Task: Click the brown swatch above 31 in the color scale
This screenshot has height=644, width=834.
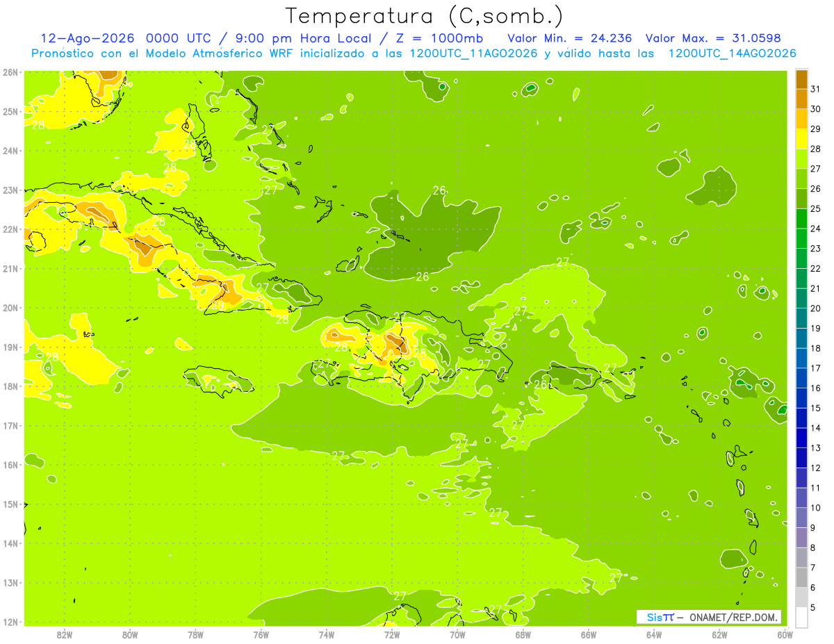Action: pos(801,79)
